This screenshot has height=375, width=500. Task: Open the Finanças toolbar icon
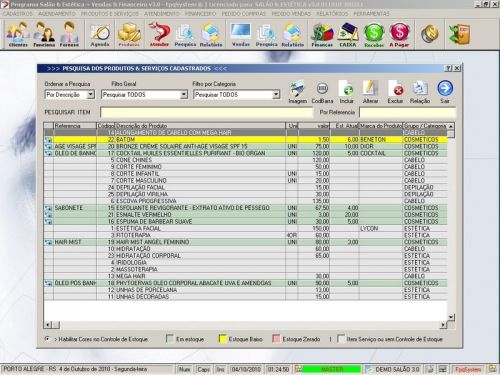322,34
